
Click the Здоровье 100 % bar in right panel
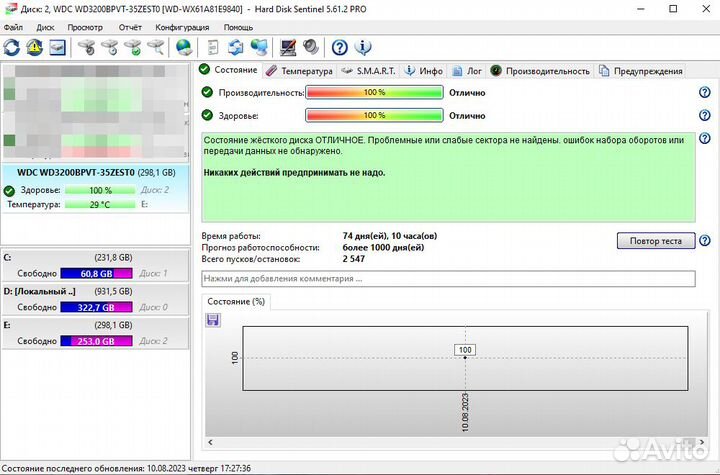(x=374, y=115)
